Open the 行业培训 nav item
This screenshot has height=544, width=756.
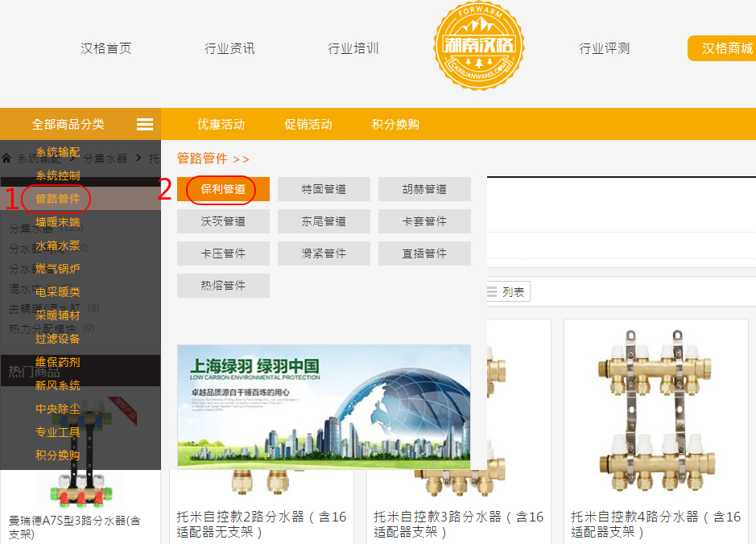click(x=353, y=48)
